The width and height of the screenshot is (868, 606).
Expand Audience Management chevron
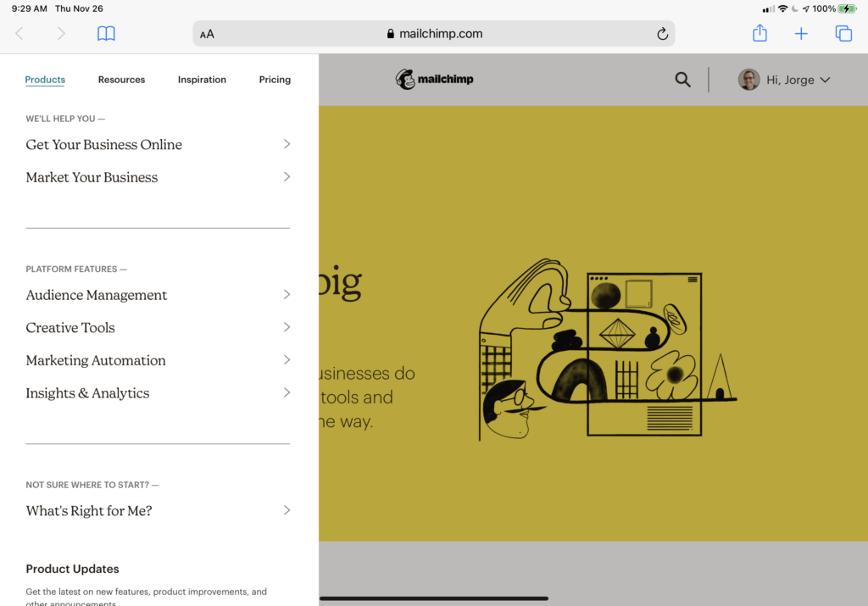(x=287, y=294)
